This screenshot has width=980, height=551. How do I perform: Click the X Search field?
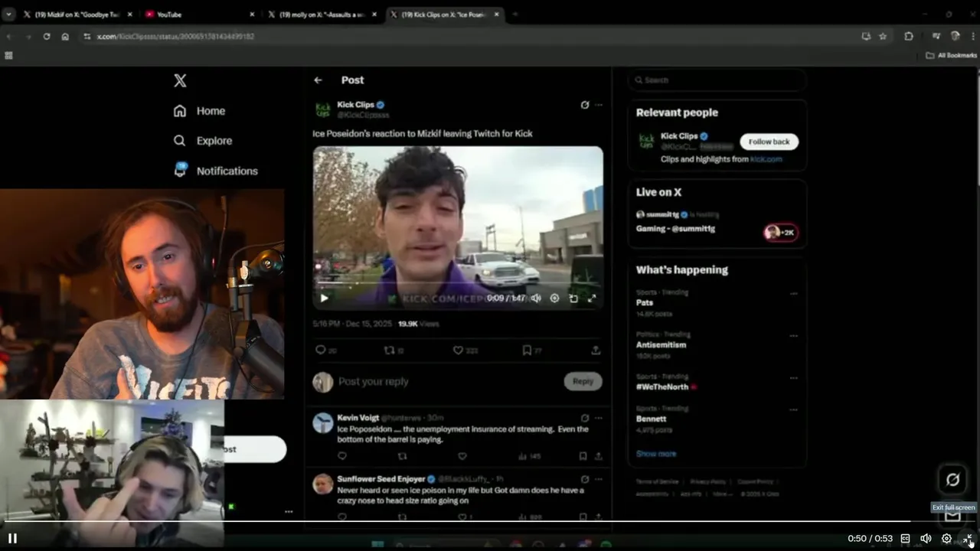tap(717, 80)
